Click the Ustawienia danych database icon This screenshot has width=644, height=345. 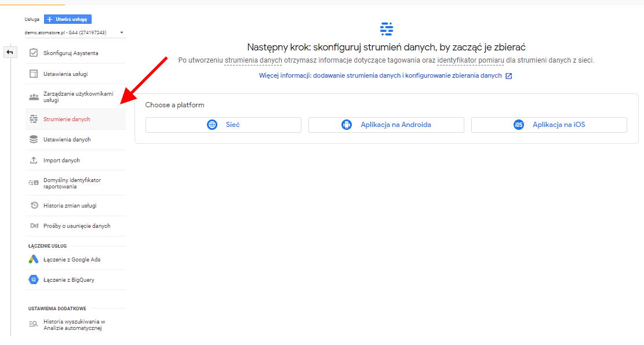click(x=34, y=140)
